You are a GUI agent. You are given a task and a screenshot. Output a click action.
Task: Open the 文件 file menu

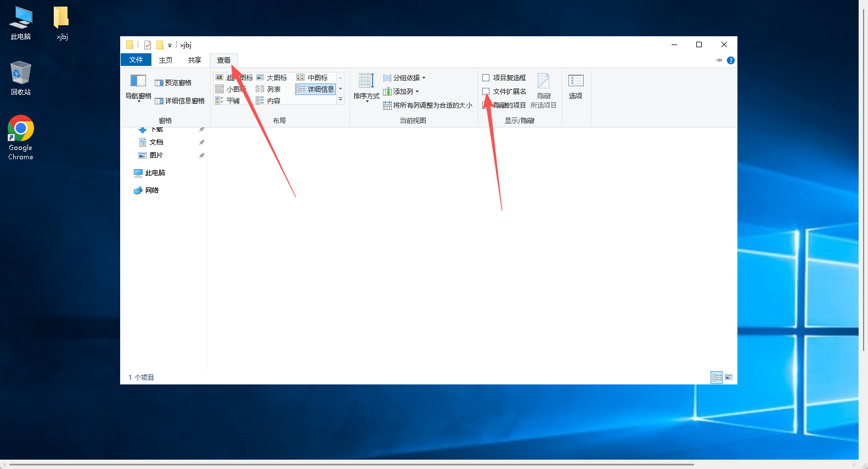pyautogui.click(x=136, y=60)
